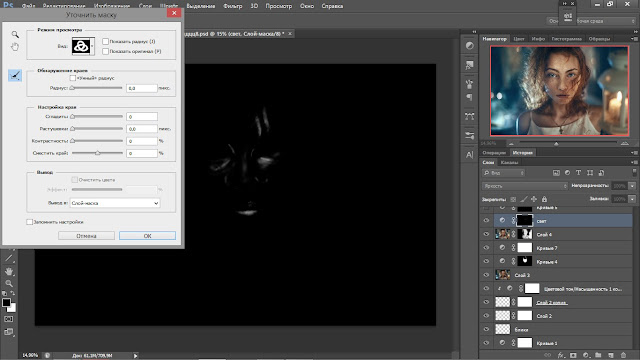Click the Navigator preview image
This screenshot has height=360, width=640.
click(x=559, y=91)
